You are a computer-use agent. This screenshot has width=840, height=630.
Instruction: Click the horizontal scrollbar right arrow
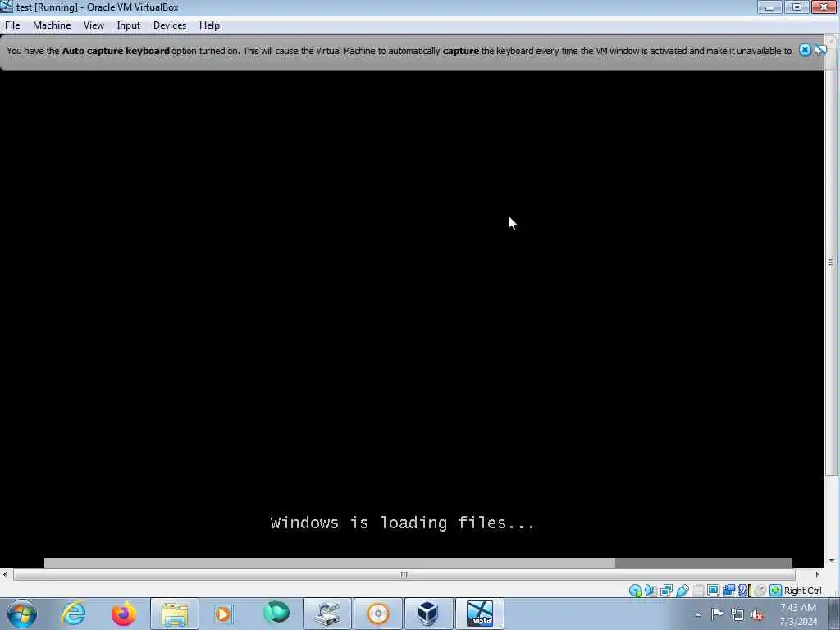[817, 574]
